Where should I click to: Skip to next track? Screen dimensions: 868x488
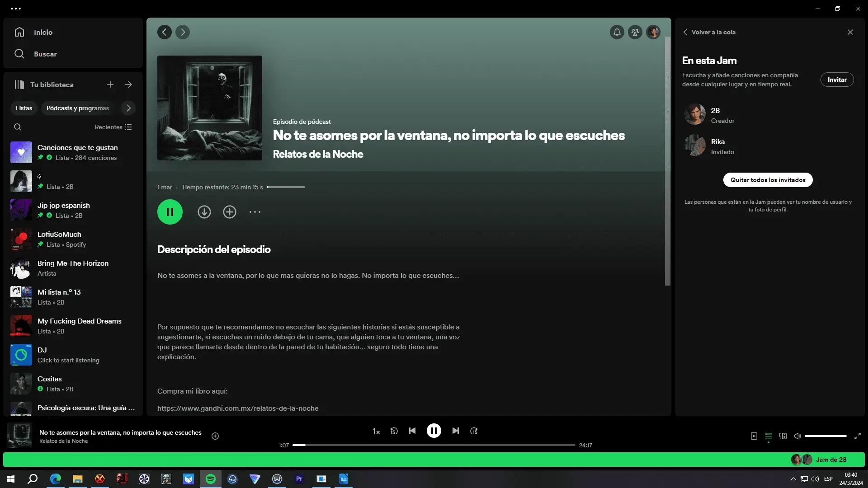click(456, 431)
